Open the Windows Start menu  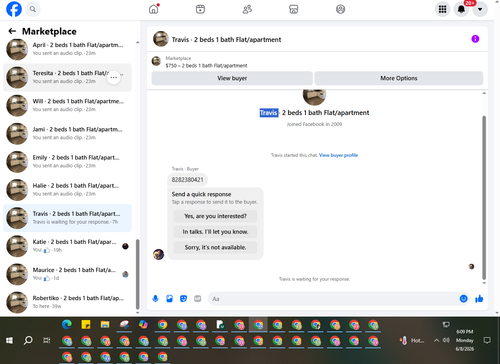[x=9, y=340]
